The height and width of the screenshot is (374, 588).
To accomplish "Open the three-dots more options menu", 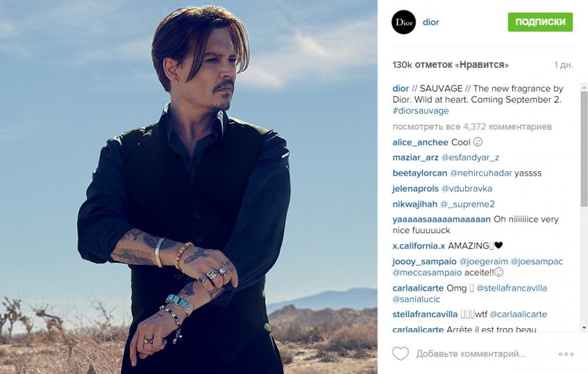I will [566, 354].
